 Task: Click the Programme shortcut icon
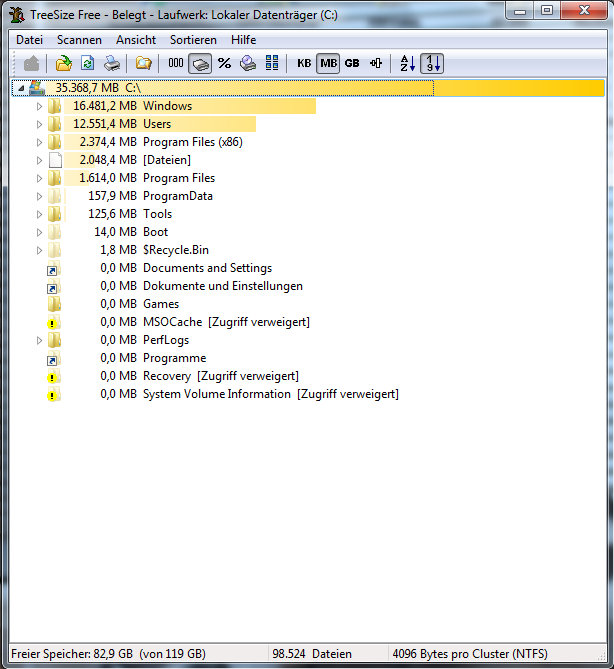pyautogui.click(x=53, y=358)
